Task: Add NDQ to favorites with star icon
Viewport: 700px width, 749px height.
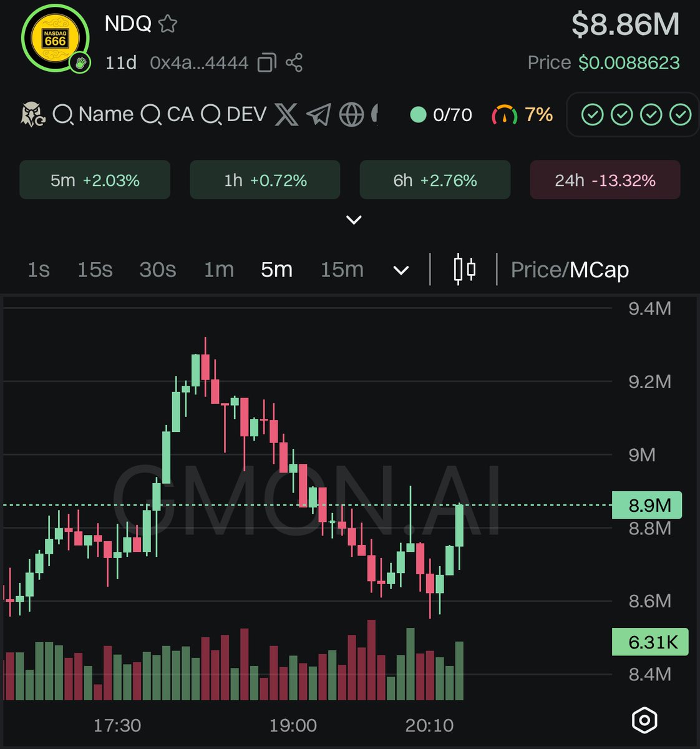Action: point(168,24)
